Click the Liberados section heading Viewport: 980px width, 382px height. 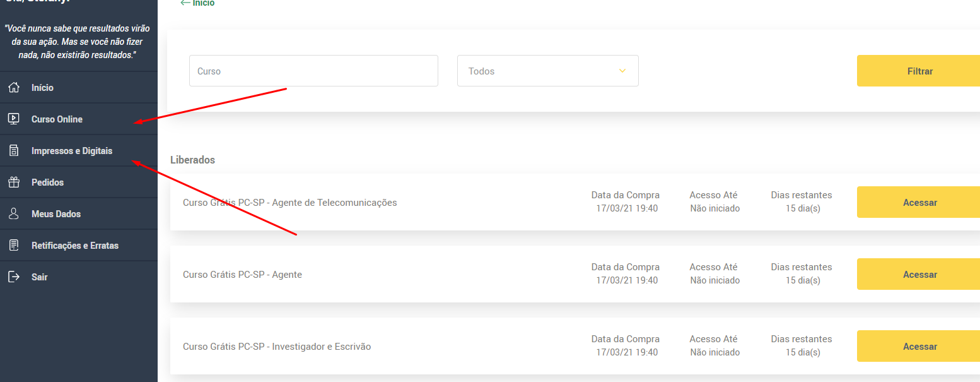point(192,160)
